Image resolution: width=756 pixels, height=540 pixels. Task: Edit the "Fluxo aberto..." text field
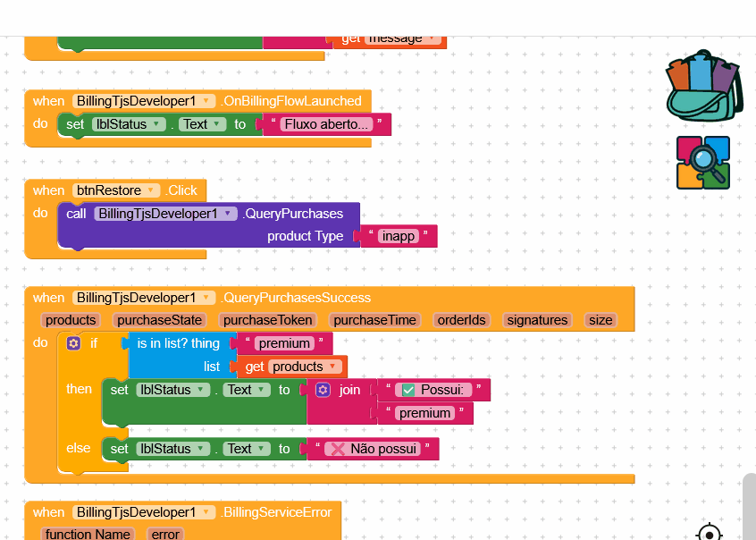pos(326,124)
